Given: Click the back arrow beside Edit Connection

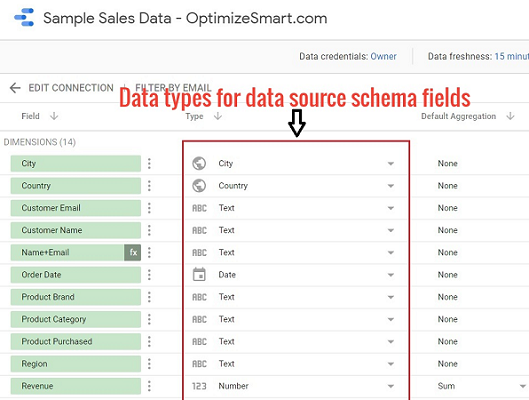Looking at the screenshot, I should [x=15, y=88].
